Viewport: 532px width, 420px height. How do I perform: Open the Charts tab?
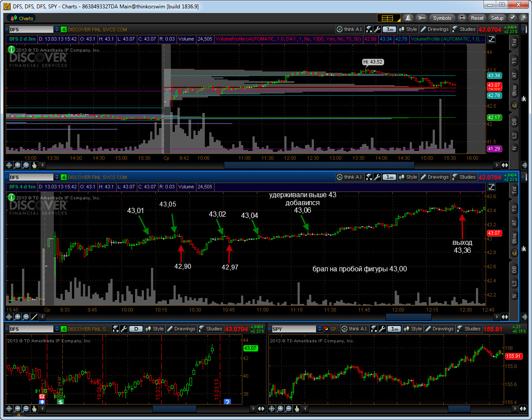(23, 18)
